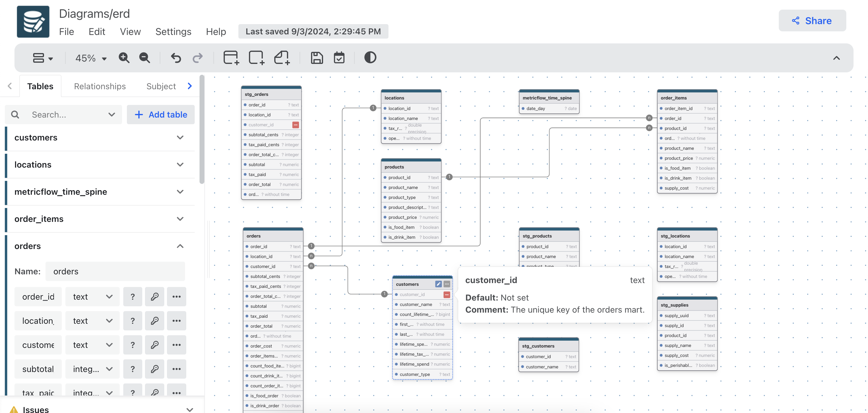Switch to the Subject tab
The image size is (868, 413).
[x=161, y=86]
